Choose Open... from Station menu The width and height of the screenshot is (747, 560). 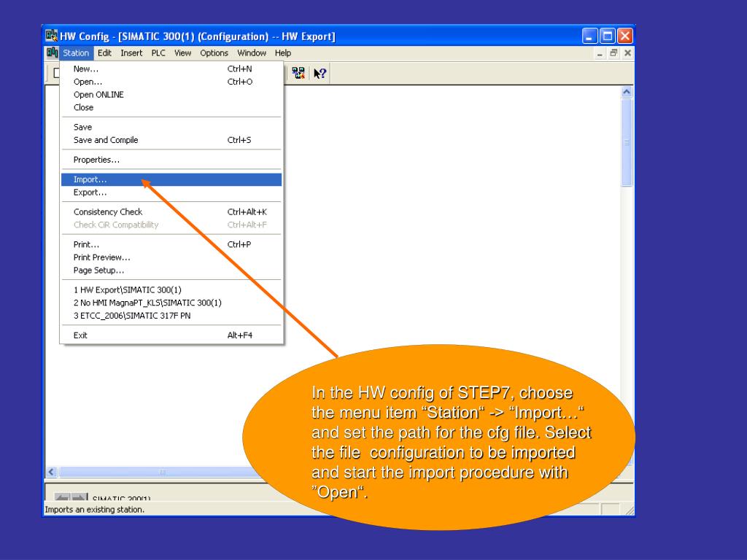[171, 82]
